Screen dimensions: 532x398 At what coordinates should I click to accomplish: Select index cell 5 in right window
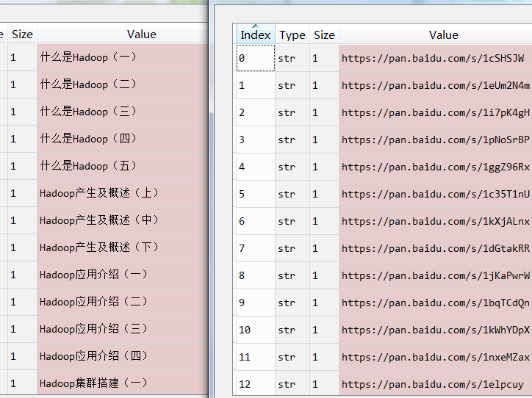256,194
